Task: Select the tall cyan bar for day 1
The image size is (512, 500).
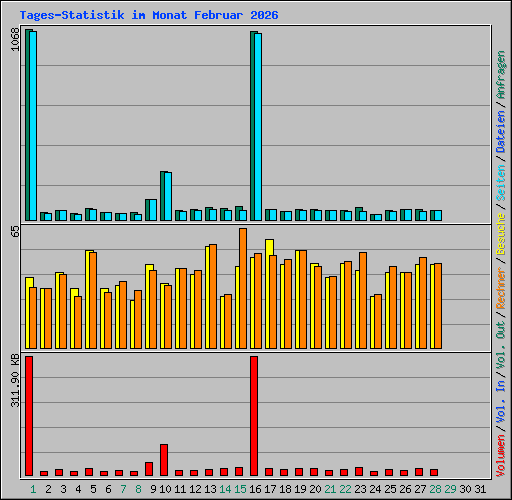Action: [33, 126]
